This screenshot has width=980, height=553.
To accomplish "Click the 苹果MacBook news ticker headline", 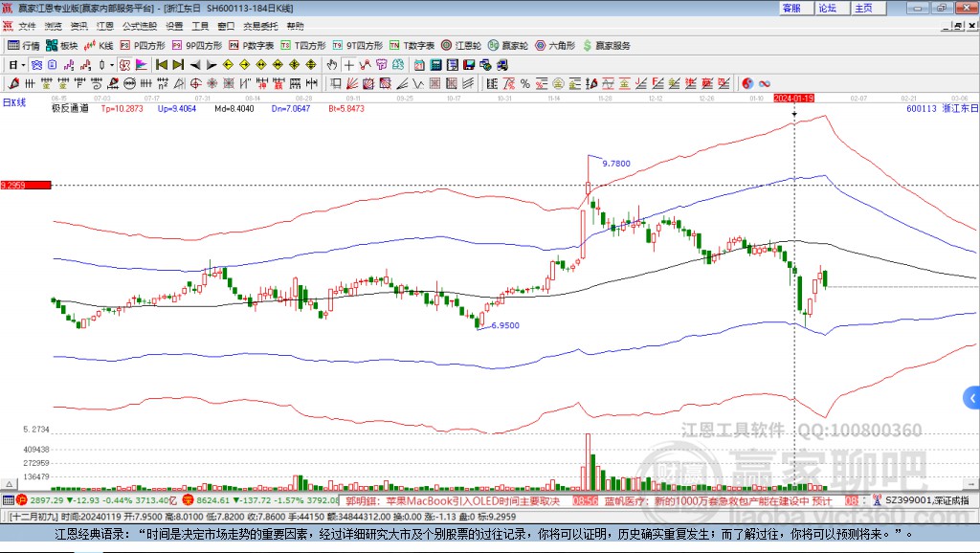I will pyautogui.click(x=453, y=500).
